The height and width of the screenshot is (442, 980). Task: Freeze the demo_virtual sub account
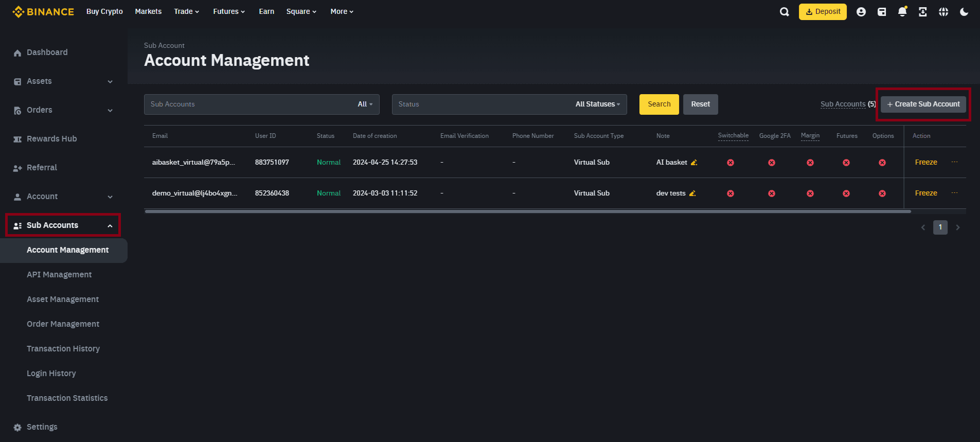click(926, 193)
